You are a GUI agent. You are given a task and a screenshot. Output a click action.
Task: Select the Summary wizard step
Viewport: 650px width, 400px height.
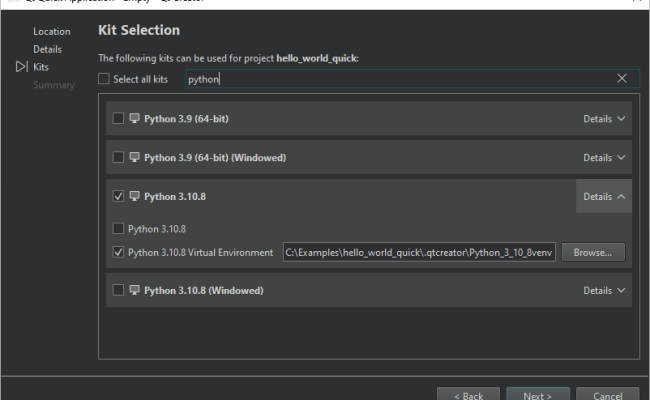[54, 85]
